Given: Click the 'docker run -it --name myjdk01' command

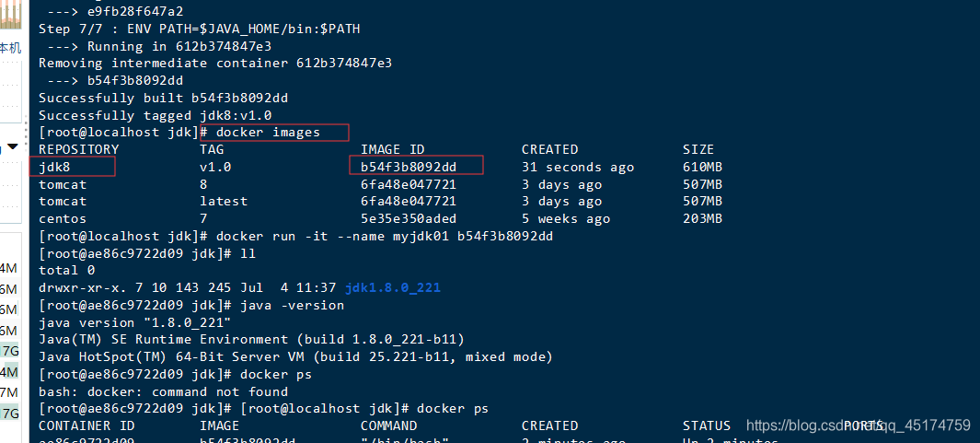Looking at the screenshot, I should pyautogui.click(x=385, y=237).
